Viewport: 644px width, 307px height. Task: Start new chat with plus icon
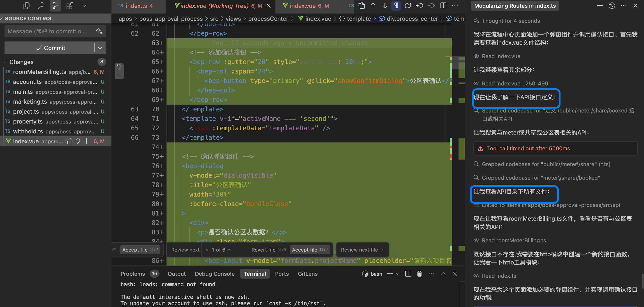600,5
